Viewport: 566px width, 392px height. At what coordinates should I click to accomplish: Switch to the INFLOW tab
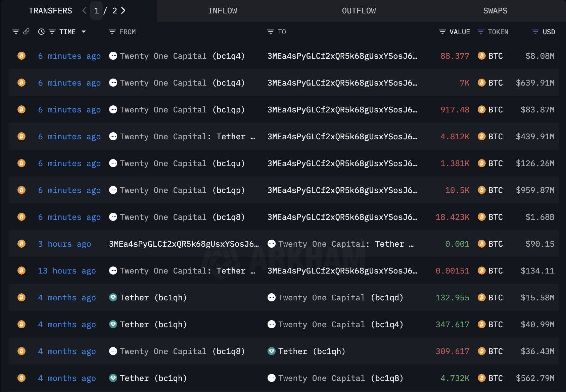(x=222, y=11)
